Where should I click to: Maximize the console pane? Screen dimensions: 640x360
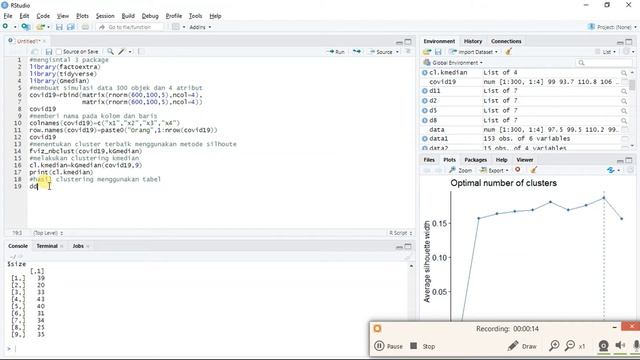tap(408, 246)
